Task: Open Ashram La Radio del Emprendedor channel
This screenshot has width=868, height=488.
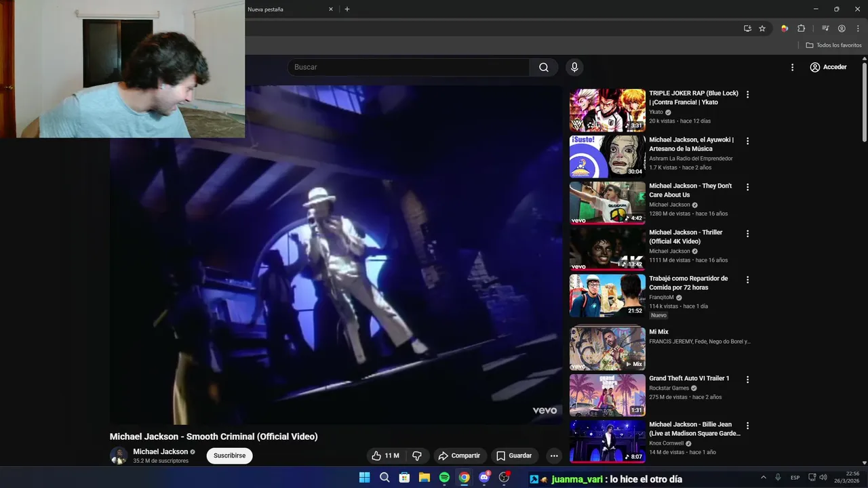Action: point(690,159)
